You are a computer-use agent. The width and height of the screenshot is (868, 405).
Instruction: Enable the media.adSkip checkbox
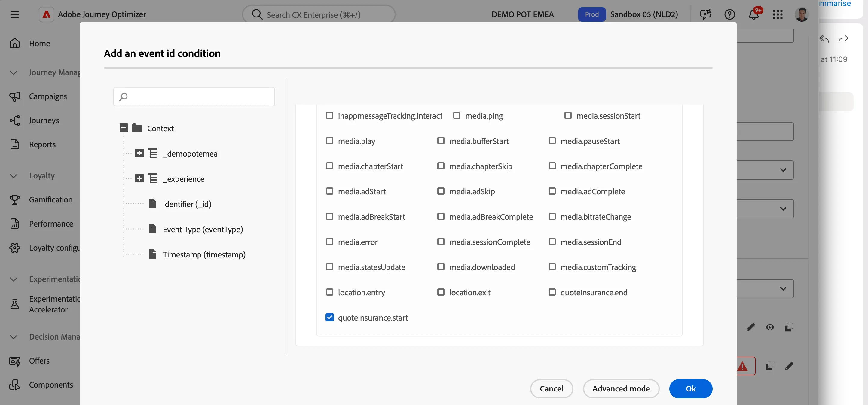[441, 191]
